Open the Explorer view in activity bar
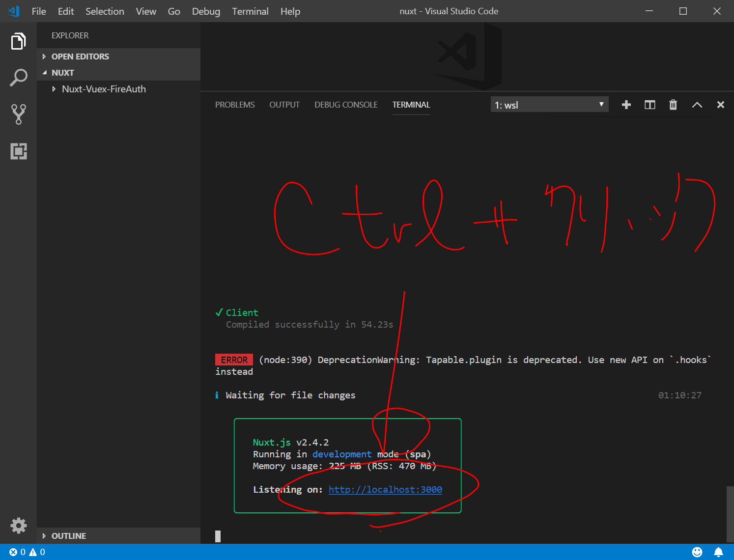734x560 pixels. click(x=18, y=41)
